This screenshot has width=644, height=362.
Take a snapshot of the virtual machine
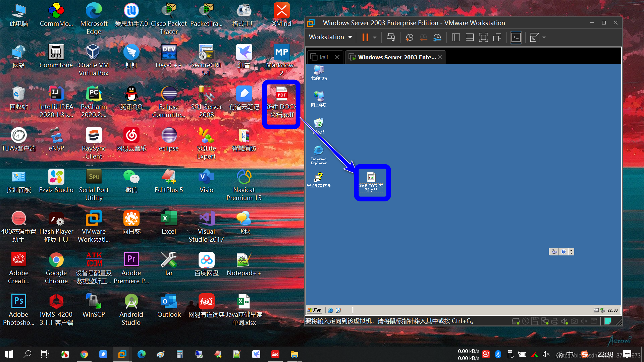click(409, 37)
